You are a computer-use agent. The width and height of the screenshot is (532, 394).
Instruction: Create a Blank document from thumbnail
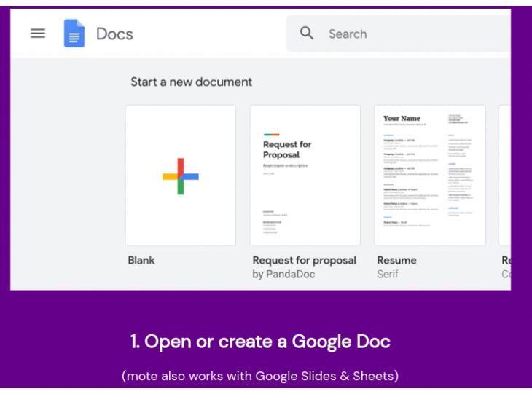coord(181,175)
